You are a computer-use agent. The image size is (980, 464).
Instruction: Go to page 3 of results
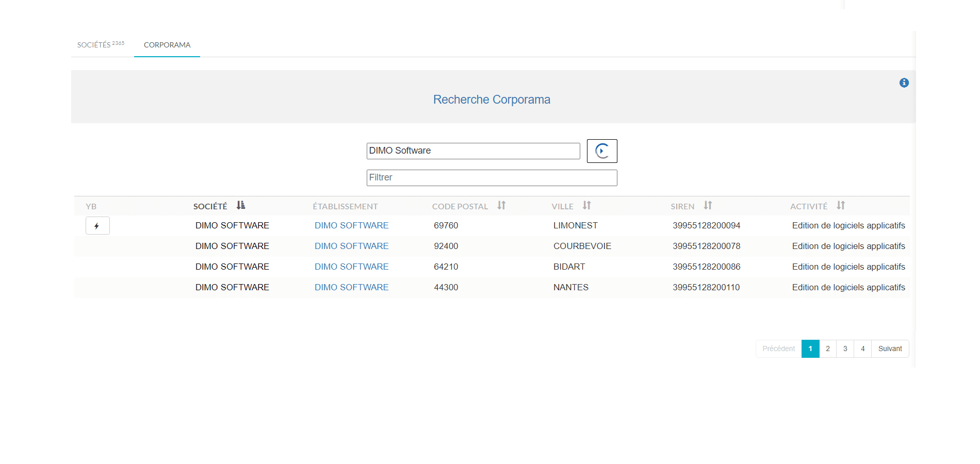(845, 349)
